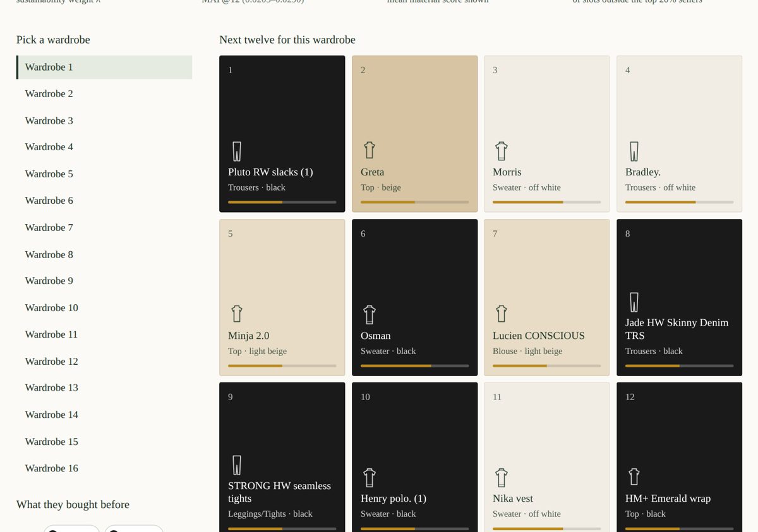Click the 'Lucien CONSCIOUS' product title
Viewport: 758px width, 532px height.
[x=539, y=336]
